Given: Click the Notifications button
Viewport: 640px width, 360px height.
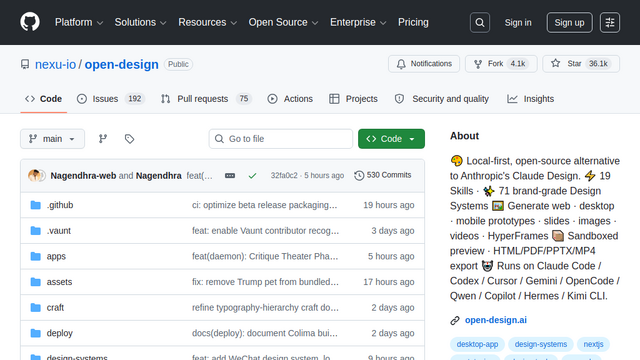Looking at the screenshot, I should click(424, 64).
